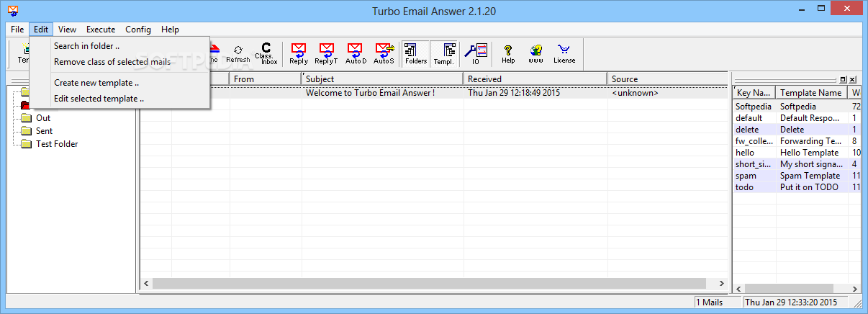Screen dimensions: 868x314
Task: Select the 'Default Respo...' template
Action: pyautogui.click(x=809, y=117)
